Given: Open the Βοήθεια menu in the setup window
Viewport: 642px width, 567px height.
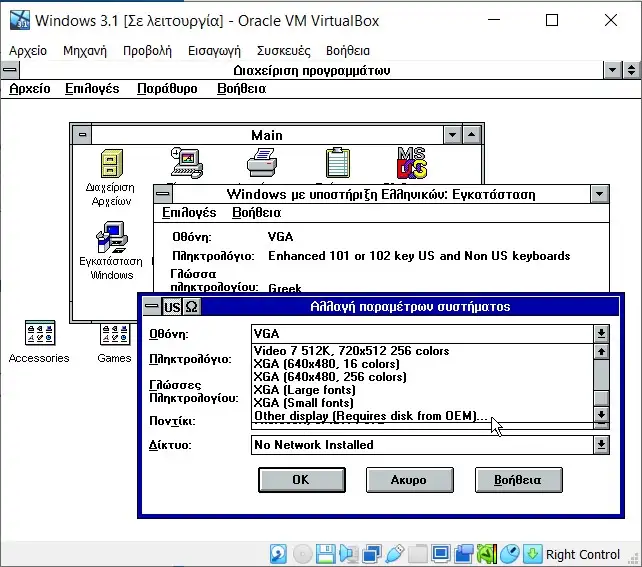Looking at the screenshot, I should 257,212.
